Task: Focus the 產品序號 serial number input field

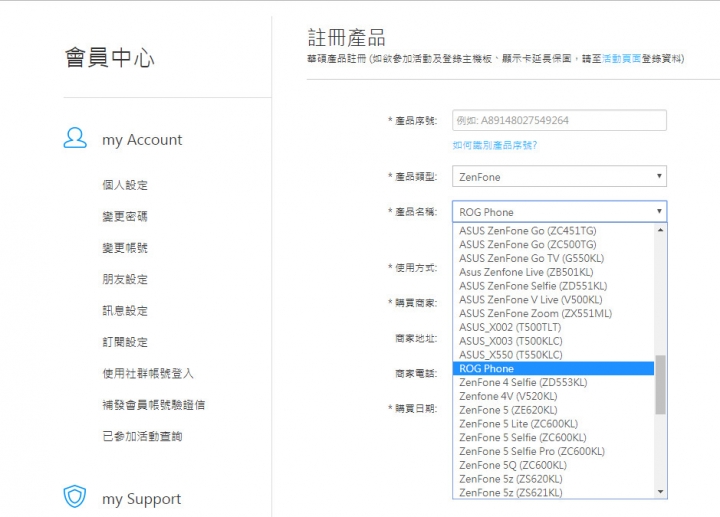Action: pyautogui.click(x=559, y=120)
